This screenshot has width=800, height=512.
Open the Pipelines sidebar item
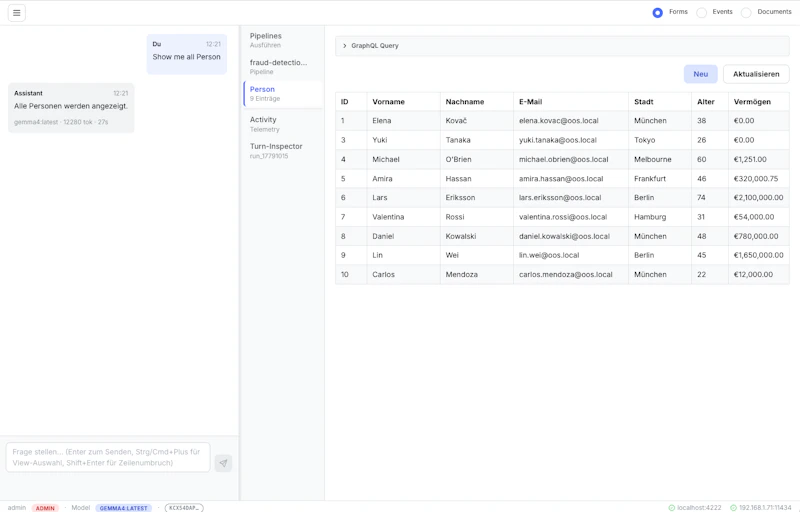283,40
